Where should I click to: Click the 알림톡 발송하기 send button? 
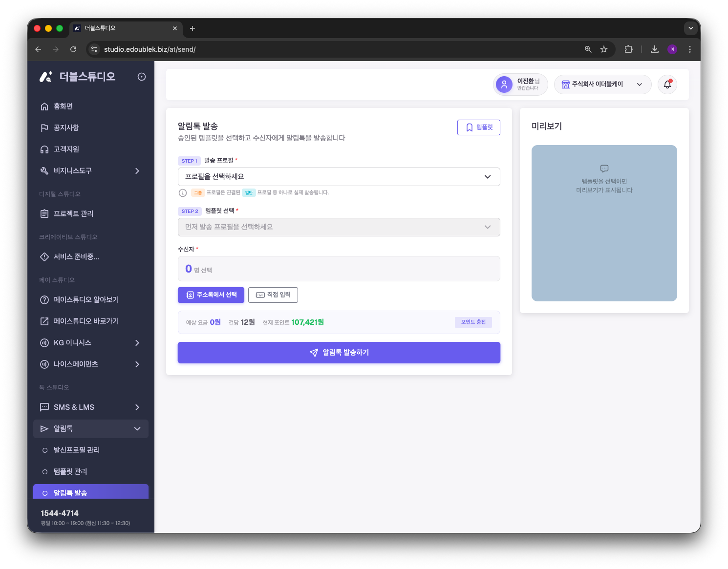339,353
